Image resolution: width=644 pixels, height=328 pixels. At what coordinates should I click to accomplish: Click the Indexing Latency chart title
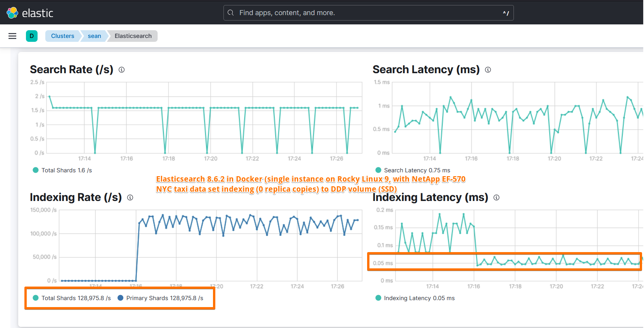[430, 197]
